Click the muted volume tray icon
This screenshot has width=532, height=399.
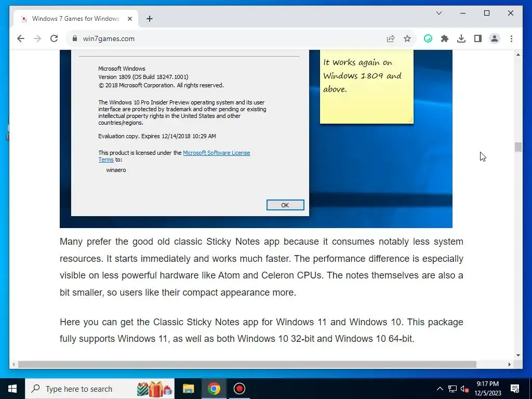coord(465,389)
